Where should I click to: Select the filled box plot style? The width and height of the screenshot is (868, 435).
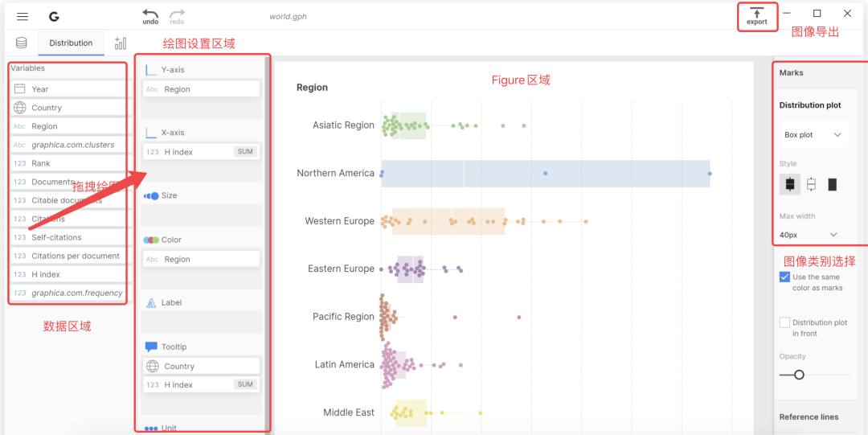(790, 184)
